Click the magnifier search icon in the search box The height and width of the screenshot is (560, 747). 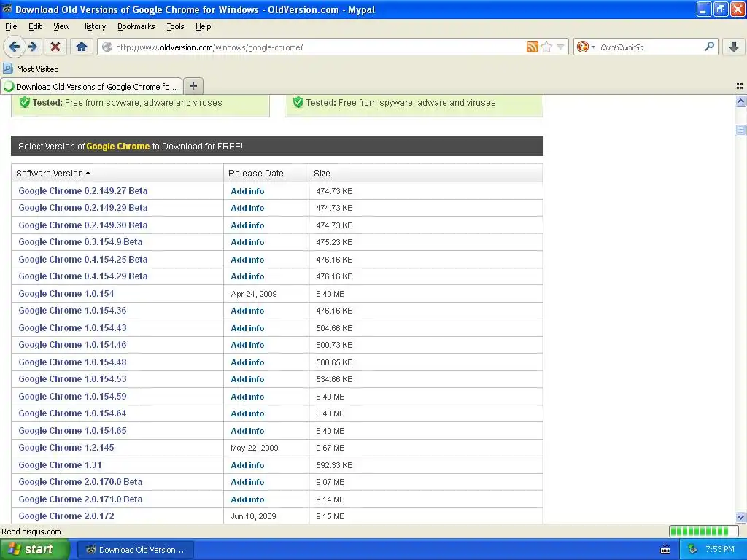click(709, 47)
